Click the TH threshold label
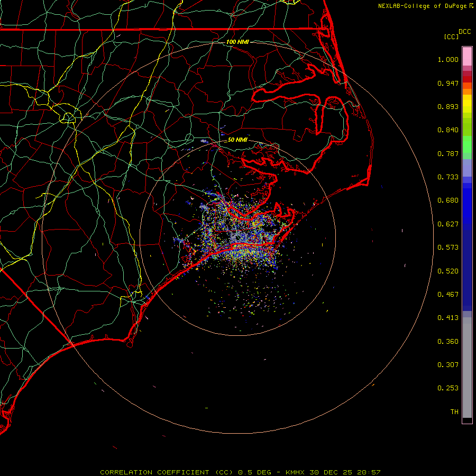The height and width of the screenshot is (476, 476). click(454, 411)
